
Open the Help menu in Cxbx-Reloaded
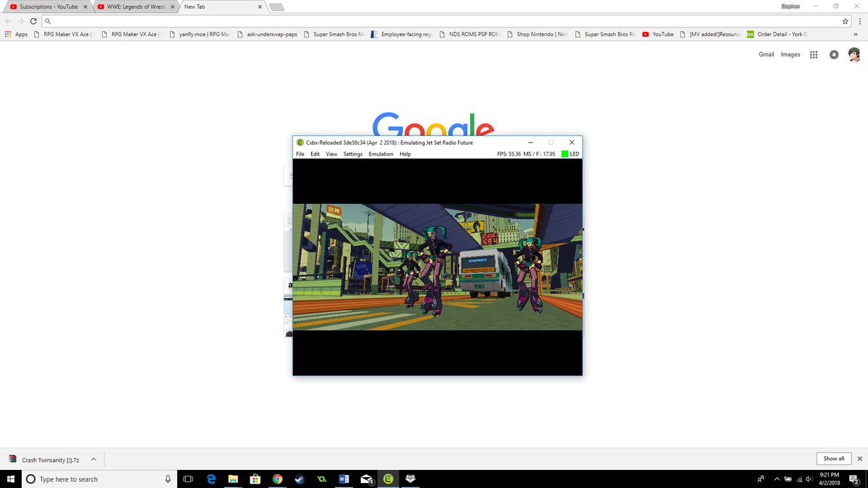(405, 154)
